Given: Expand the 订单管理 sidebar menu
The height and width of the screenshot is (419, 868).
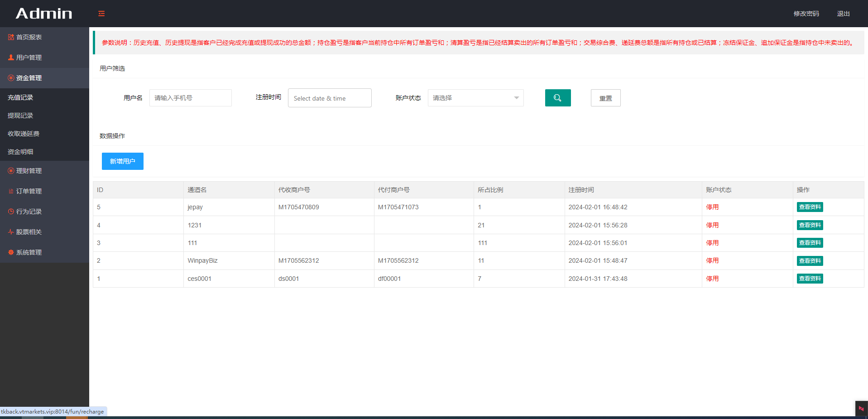Looking at the screenshot, I should point(29,191).
